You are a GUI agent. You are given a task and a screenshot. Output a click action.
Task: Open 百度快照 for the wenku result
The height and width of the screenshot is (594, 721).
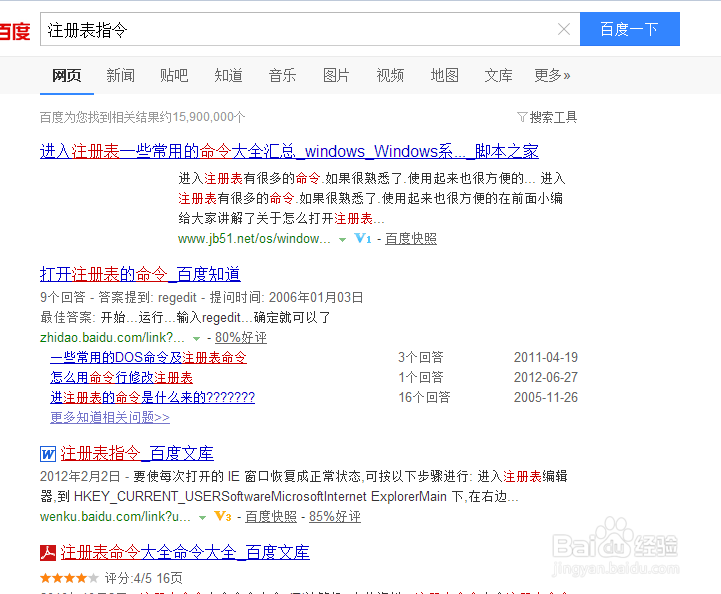[271, 517]
